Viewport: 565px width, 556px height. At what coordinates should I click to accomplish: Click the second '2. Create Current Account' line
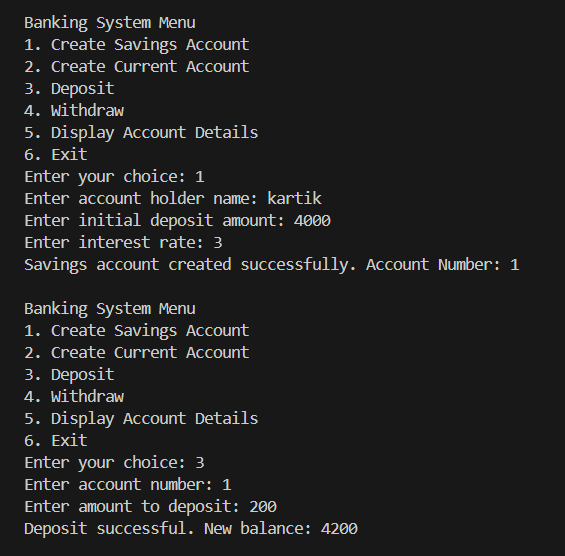137,352
